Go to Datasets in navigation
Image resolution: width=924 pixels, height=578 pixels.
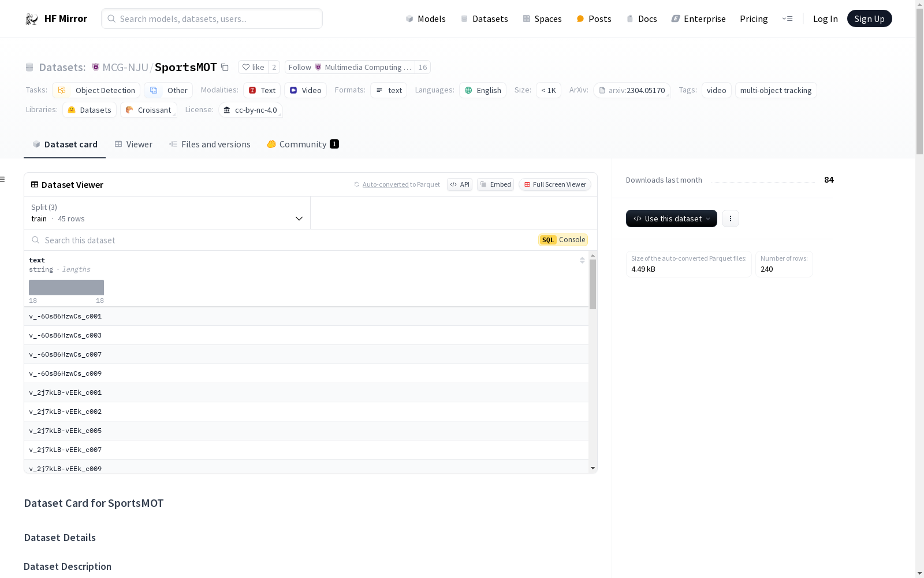click(484, 19)
